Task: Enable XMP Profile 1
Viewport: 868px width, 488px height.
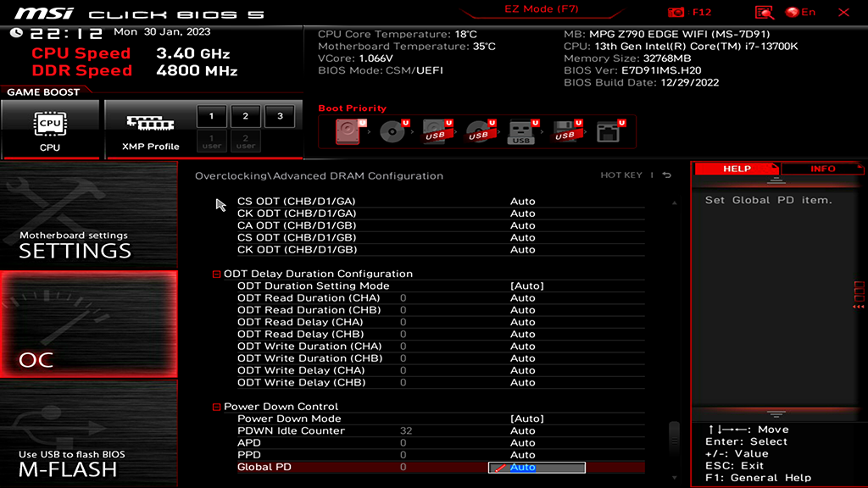Action: 210,116
